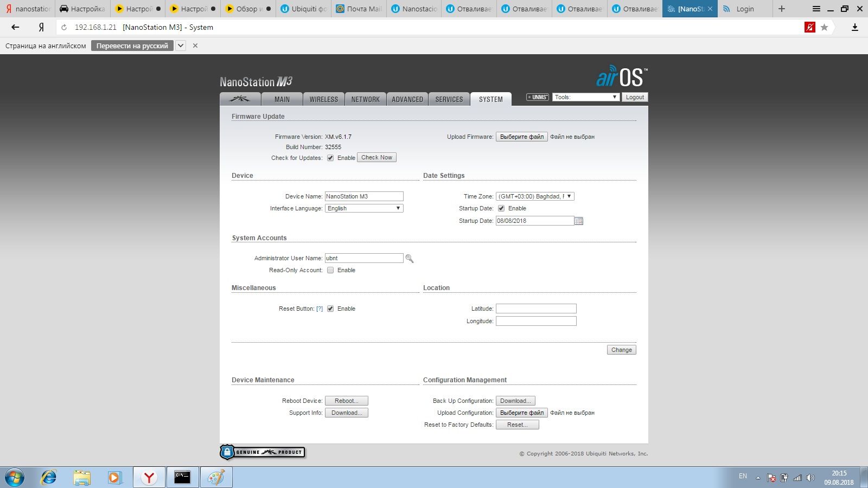
Task: Click the EN language indicator in taskbar
Action: (x=743, y=476)
